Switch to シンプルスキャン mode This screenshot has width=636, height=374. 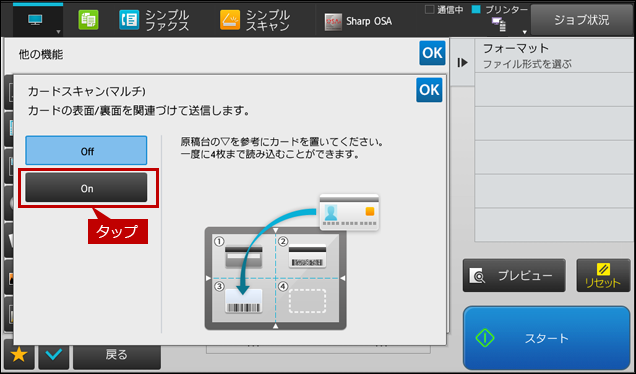point(255,20)
